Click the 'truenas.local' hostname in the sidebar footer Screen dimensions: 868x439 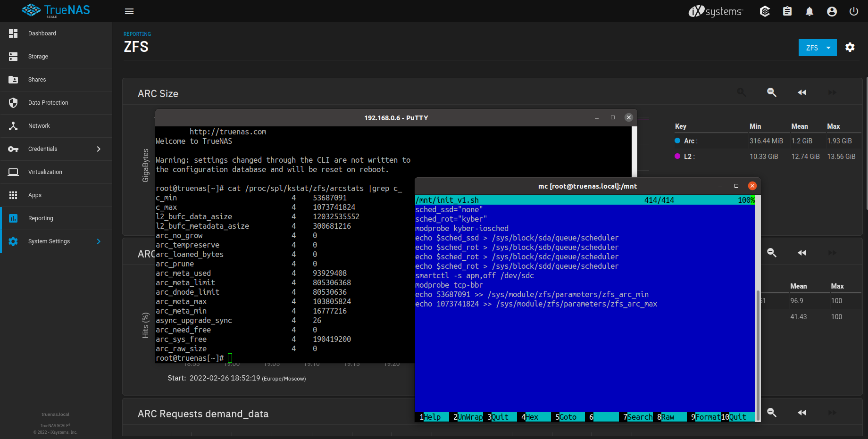point(56,414)
